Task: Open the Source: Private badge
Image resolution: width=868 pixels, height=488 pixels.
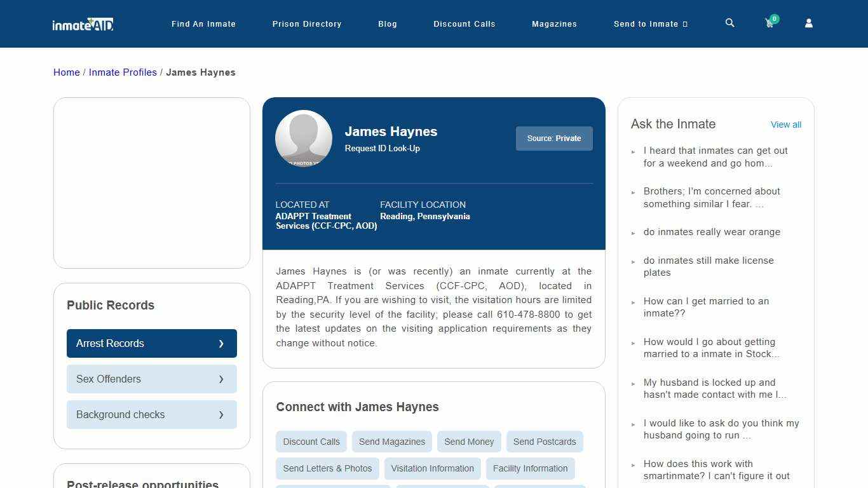Action: [x=553, y=138]
